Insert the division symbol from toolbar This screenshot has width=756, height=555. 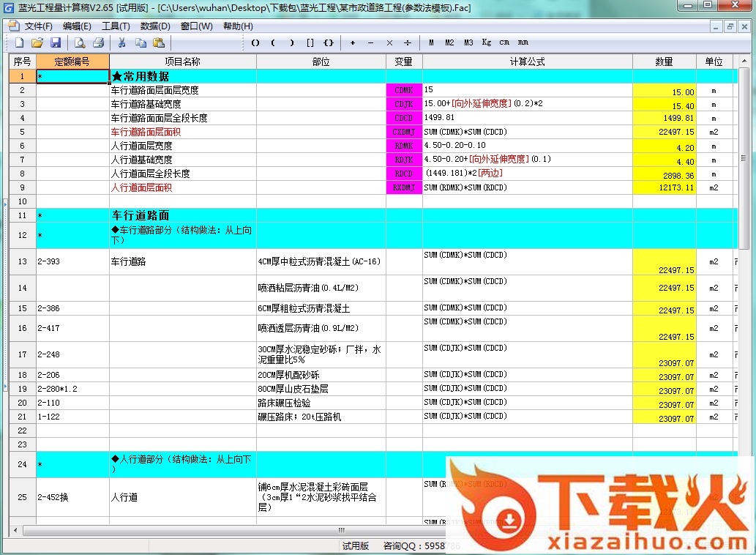(408, 43)
